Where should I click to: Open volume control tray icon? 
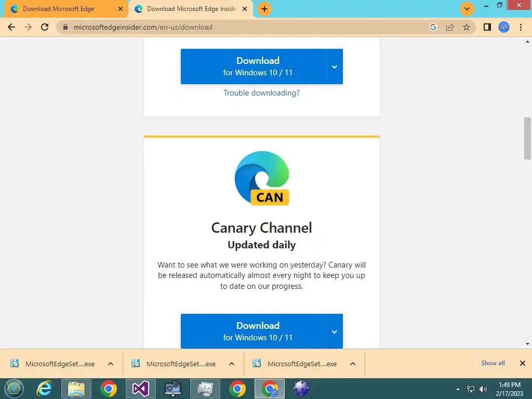(483, 389)
